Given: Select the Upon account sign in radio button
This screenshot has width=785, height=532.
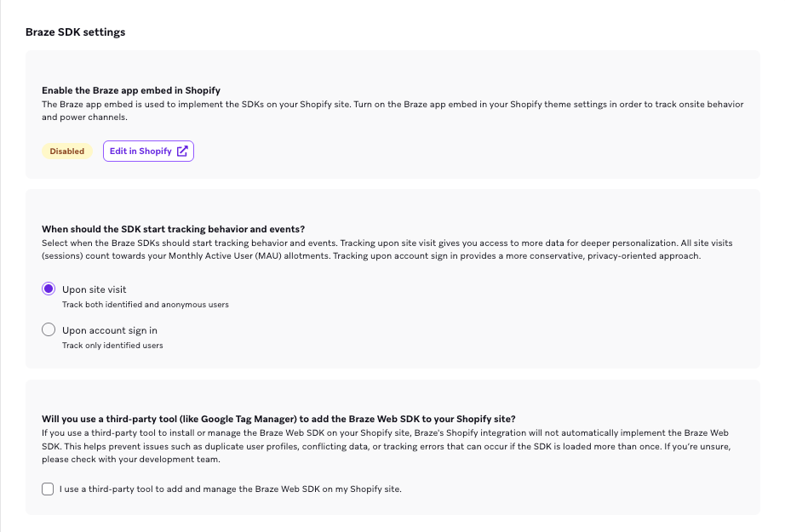Looking at the screenshot, I should (x=49, y=329).
